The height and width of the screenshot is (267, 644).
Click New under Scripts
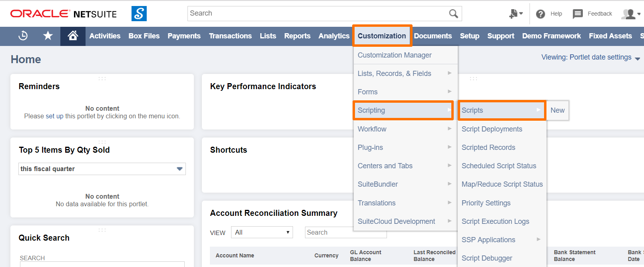tap(557, 110)
